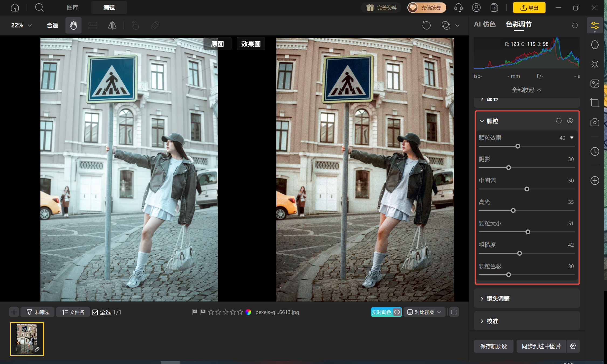This screenshot has width=607, height=364.
Task: Open the AI 仿色 tab
Action: click(485, 24)
